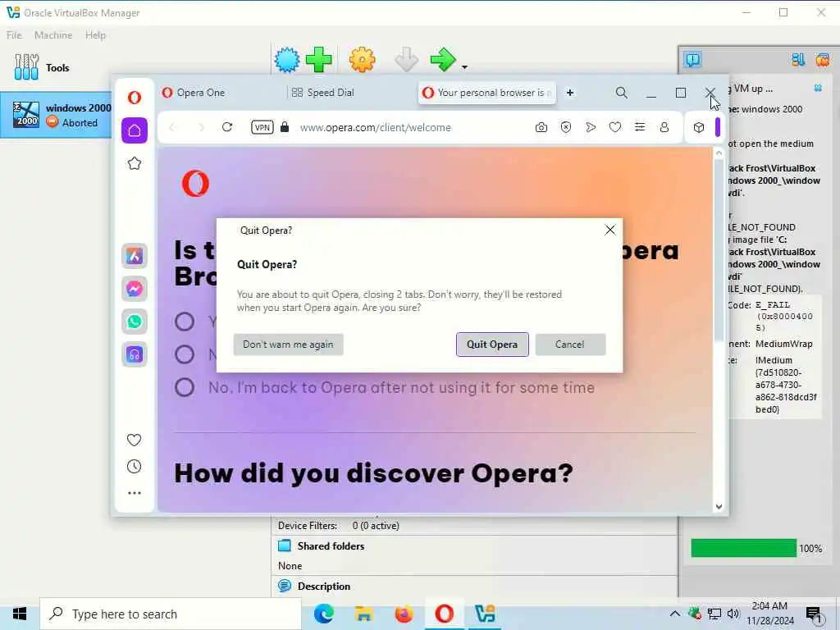840x630 pixels.
Task: Open VirtualBox Help menu
Action: pyautogui.click(x=95, y=34)
